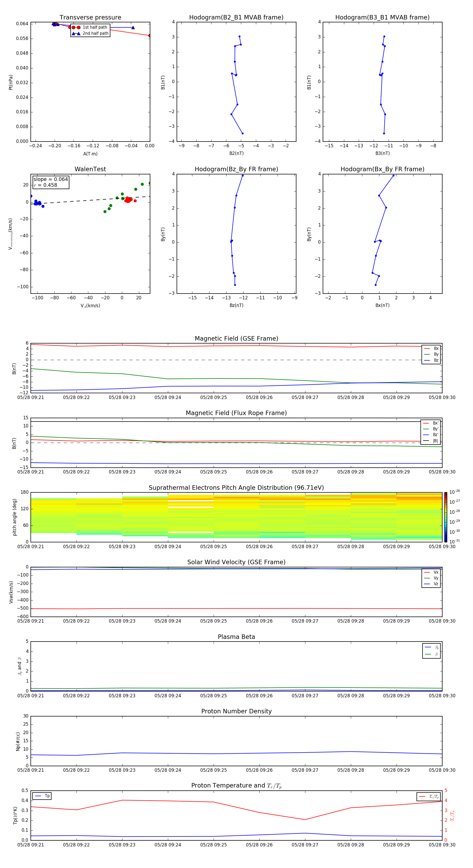Click the rightmost blue triangle in Transverse pressure
This screenshot has height=868, width=473.
[x=133, y=27]
